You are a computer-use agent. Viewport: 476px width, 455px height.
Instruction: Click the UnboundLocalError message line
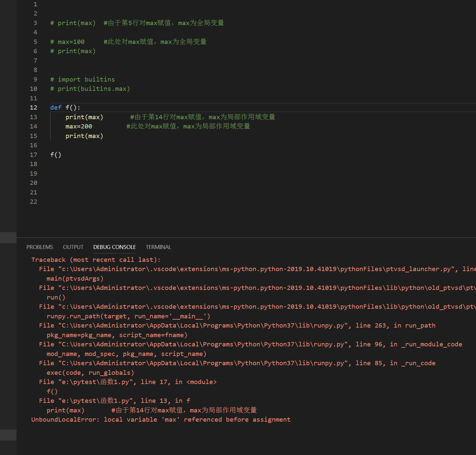point(161,420)
